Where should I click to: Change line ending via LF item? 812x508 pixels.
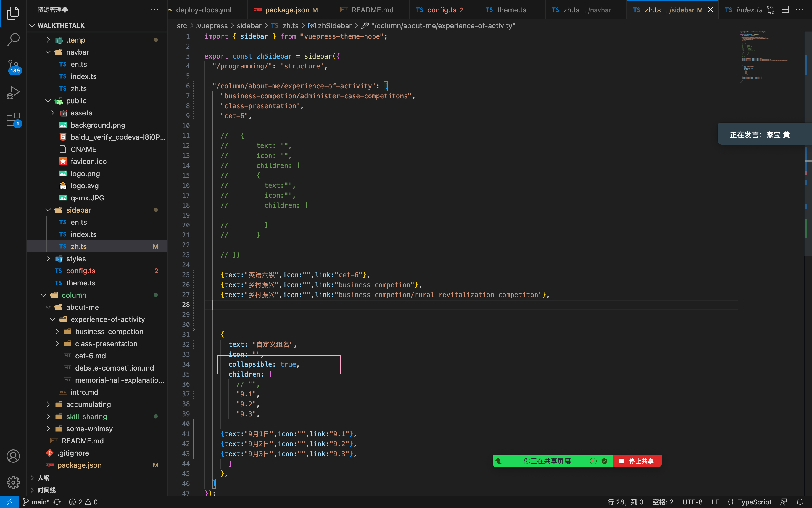tap(715, 502)
